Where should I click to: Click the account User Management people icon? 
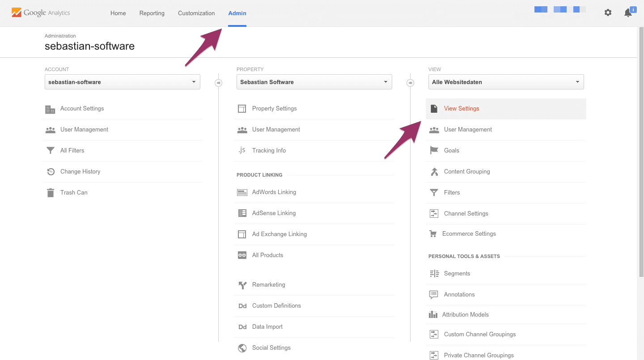50,130
